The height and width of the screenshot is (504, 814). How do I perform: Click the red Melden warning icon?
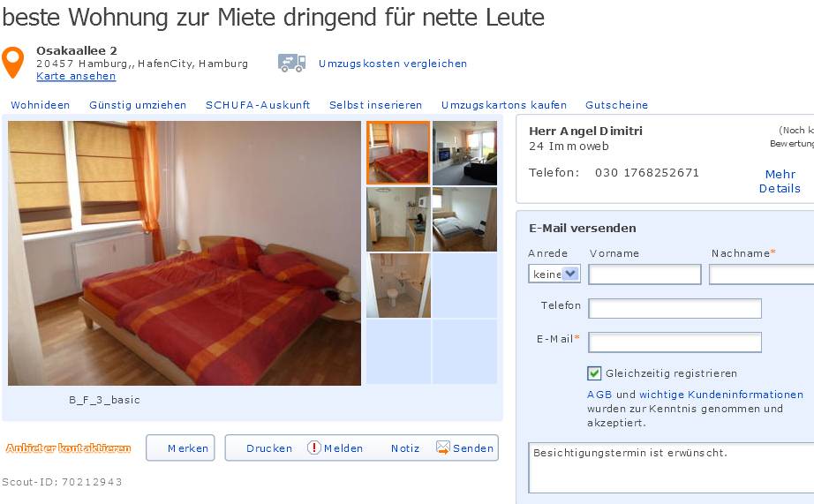tap(313, 448)
